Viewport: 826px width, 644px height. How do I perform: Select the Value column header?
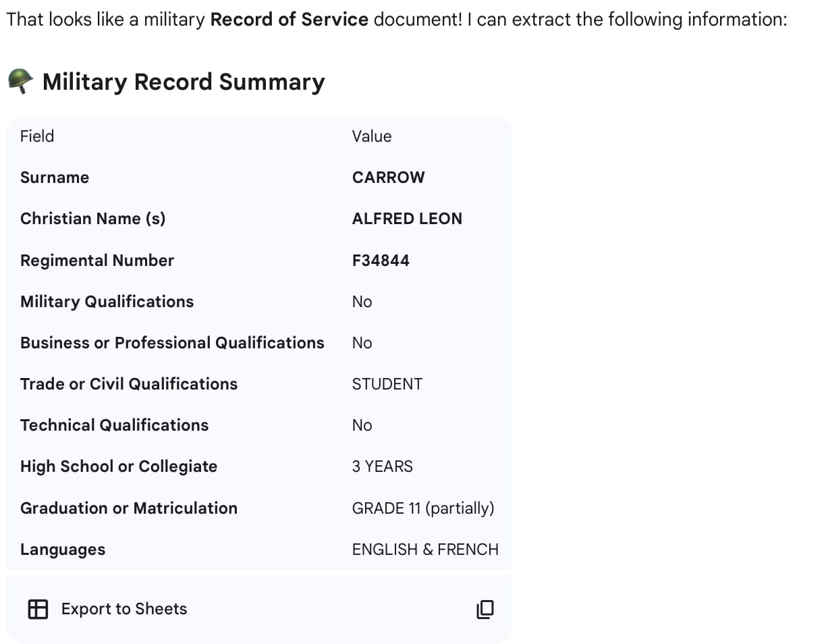[x=371, y=136]
